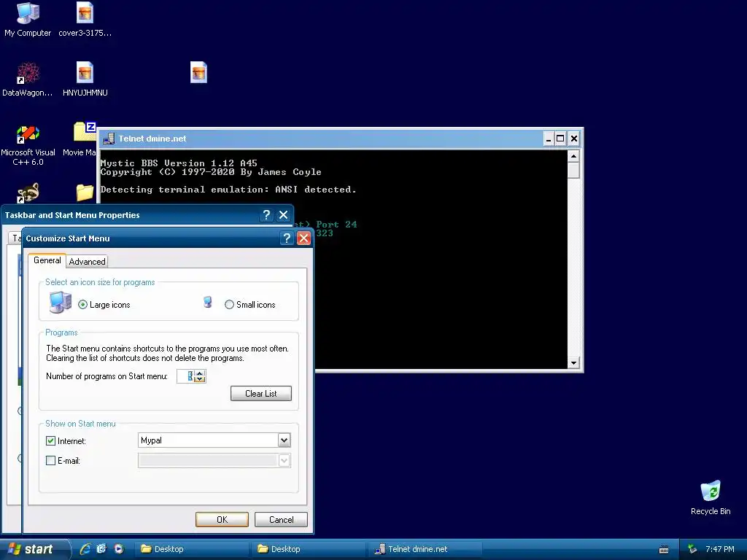Open the Start menu button
This screenshot has width=747, height=560.
pos(34,549)
